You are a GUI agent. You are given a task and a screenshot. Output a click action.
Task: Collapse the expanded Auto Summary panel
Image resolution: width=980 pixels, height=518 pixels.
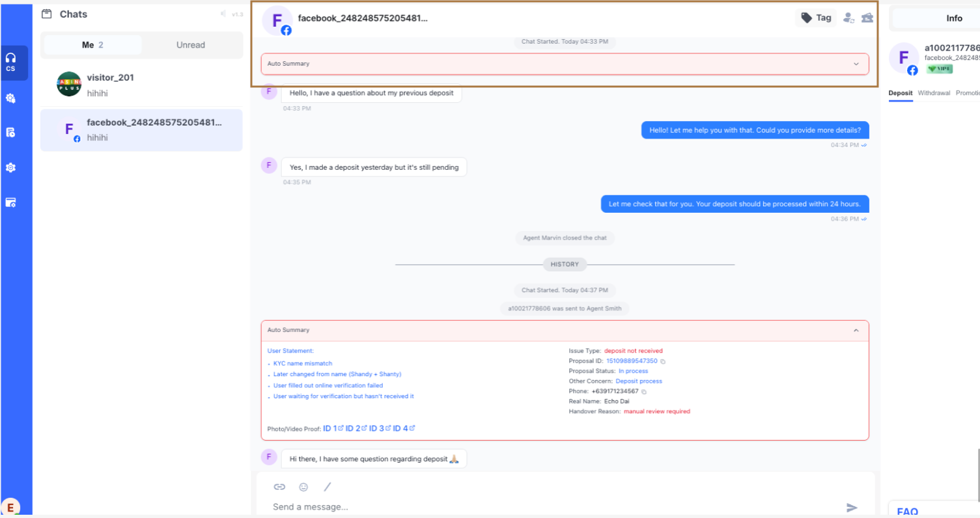point(856,331)
